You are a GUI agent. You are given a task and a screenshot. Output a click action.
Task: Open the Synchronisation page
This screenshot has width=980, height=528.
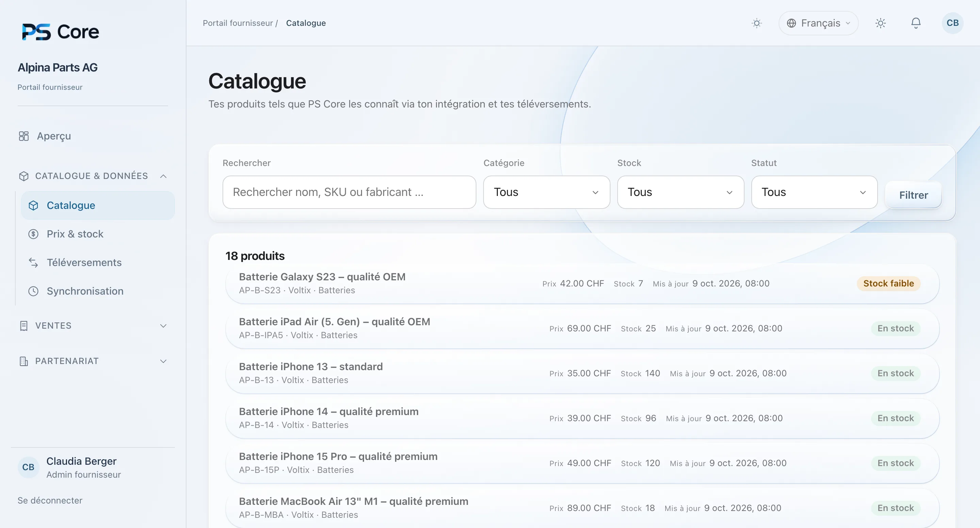98,291
